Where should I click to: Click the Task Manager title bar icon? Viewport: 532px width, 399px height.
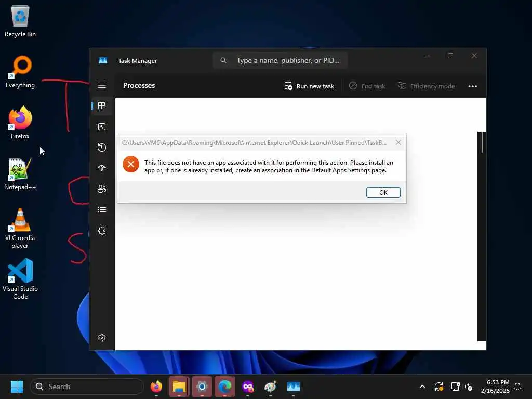click(103, 60)
